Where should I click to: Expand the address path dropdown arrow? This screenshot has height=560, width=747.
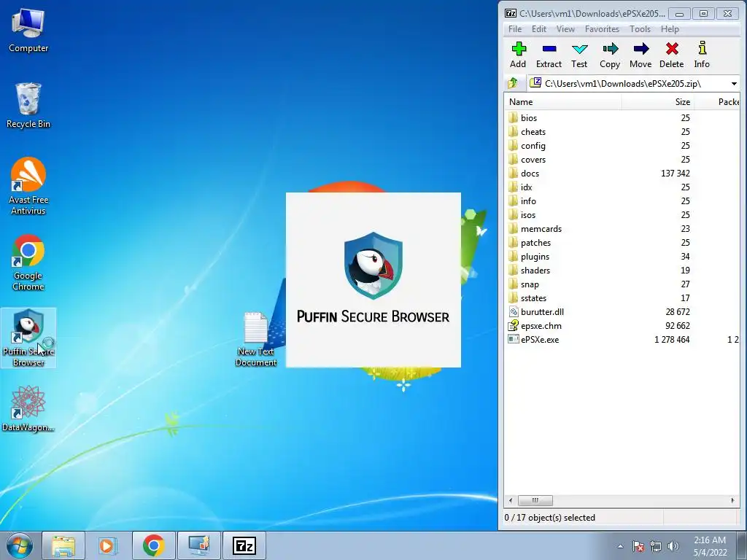pos(734,84)
